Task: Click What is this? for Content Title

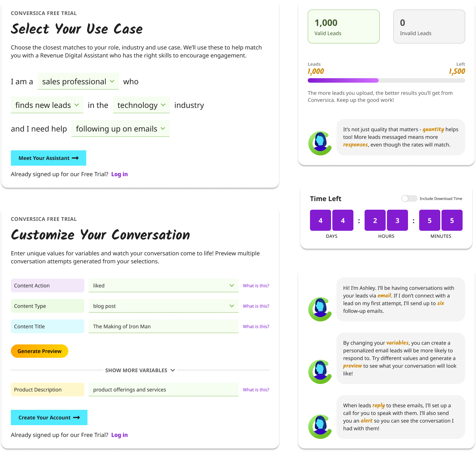Action: pos(256,327)
